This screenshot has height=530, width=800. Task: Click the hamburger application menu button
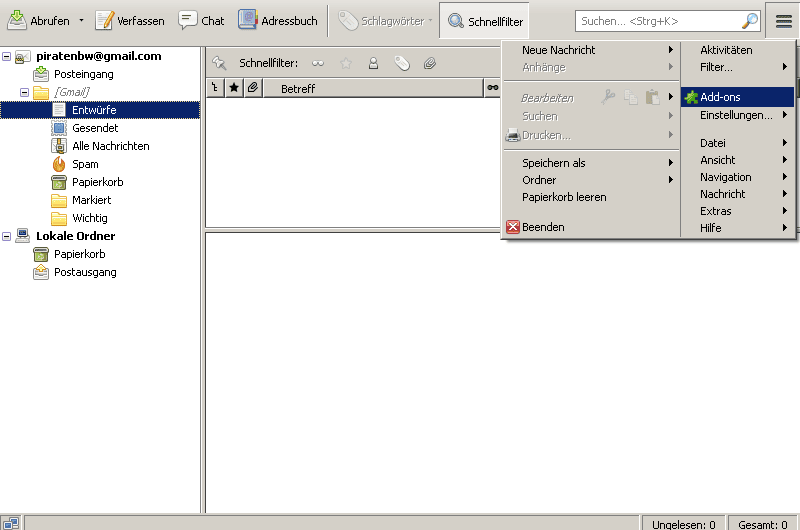tap(784, 21)
